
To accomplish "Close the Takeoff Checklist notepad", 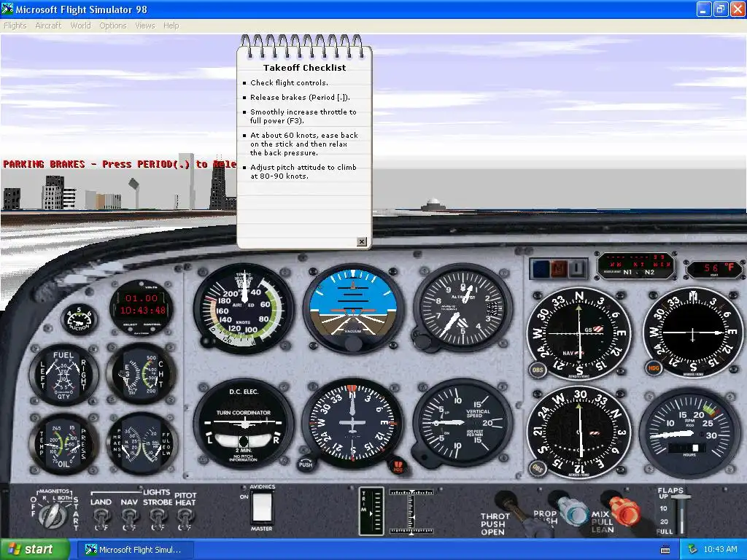I will click(x=362, y=241).
